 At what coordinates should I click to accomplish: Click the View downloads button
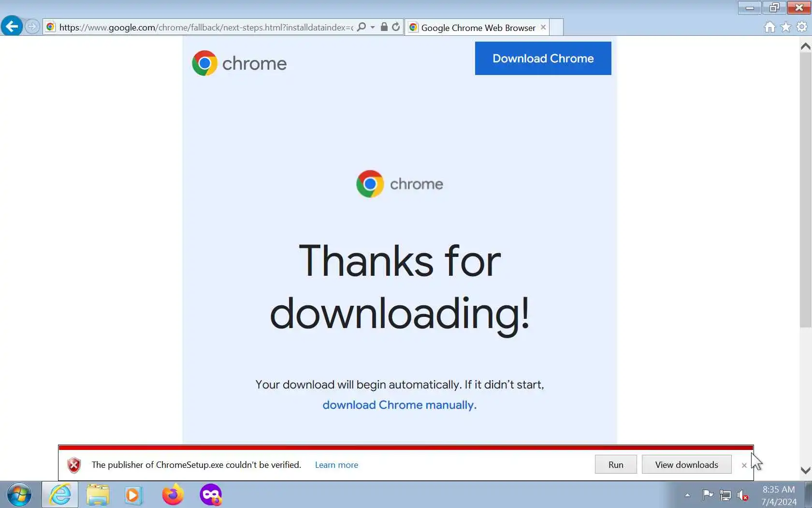[686, 465]
